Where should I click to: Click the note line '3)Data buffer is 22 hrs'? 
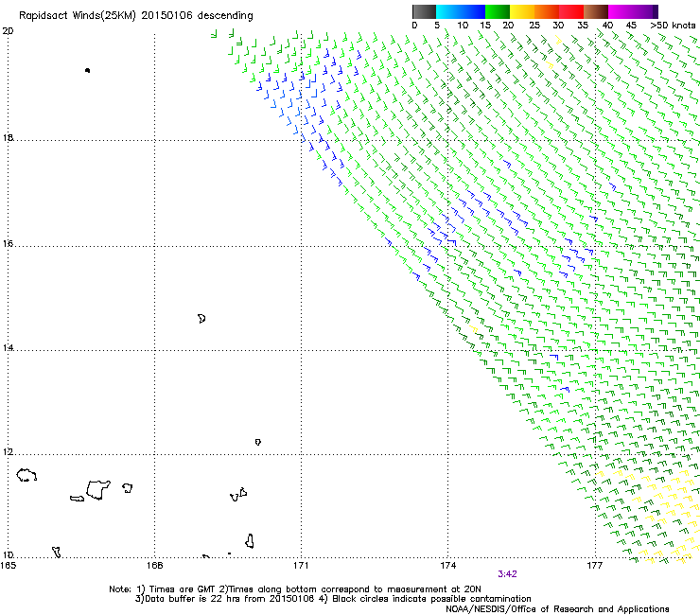pos(333,599)
